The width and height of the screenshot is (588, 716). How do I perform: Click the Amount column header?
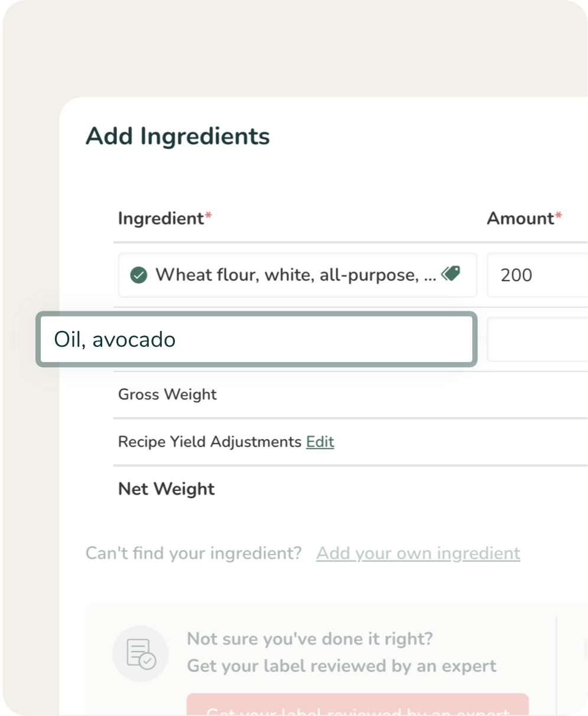520,219
